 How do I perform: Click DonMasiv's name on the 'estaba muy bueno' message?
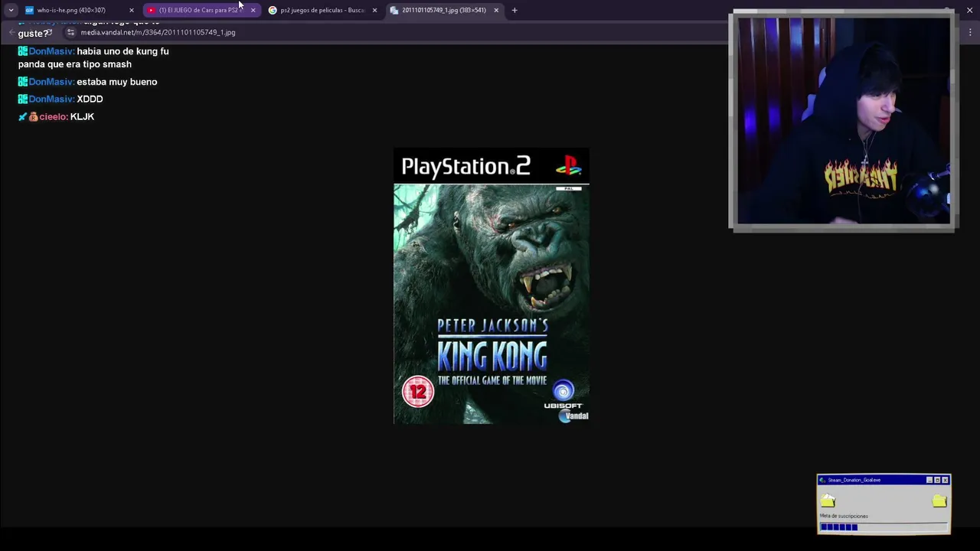point(51,82)
